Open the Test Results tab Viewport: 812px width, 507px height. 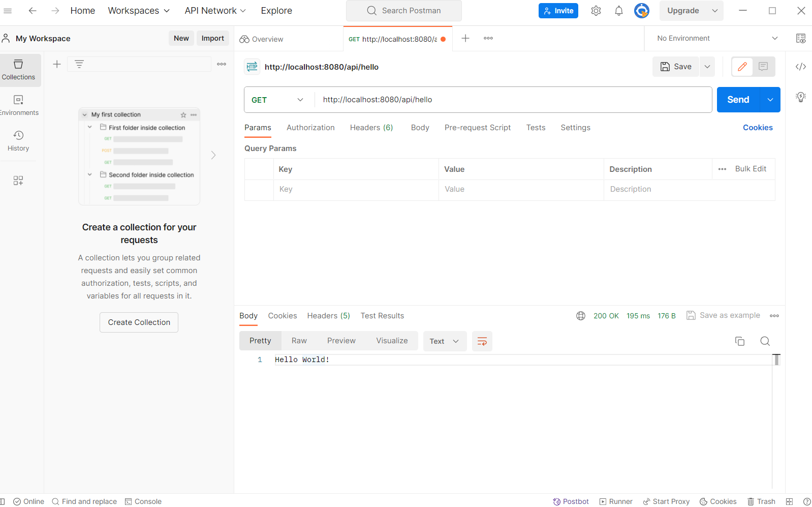click(382, 316)
